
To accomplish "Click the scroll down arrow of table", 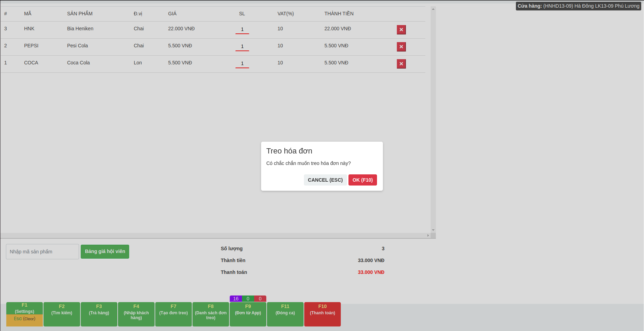I will (433, 230).
